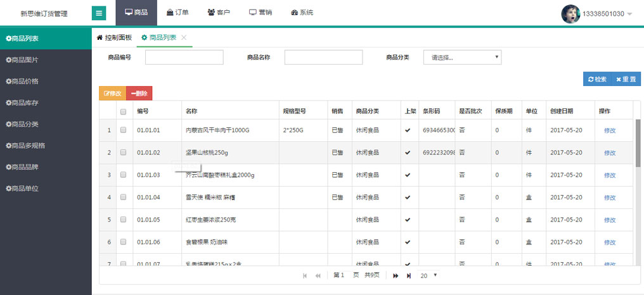Image resolution: width=644 pixels, height=295 pixels.
Task: Open the 营销 top navigation menu
Action: (x=261, y=13)
